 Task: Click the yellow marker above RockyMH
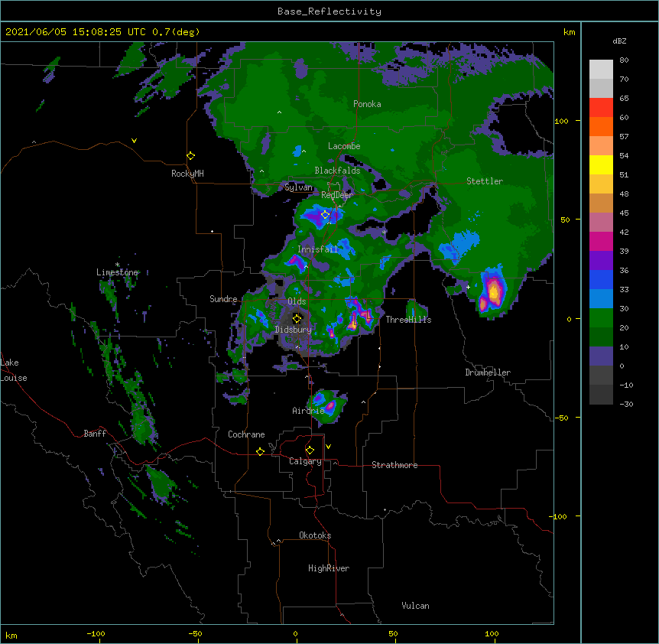pyautogui.click(x=191, y=156)
